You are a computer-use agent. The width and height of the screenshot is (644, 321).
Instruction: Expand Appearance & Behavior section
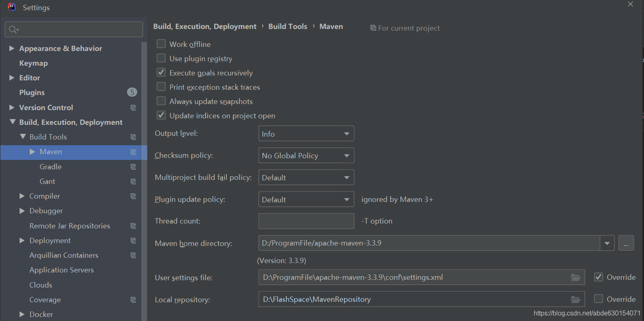[12, 48]
